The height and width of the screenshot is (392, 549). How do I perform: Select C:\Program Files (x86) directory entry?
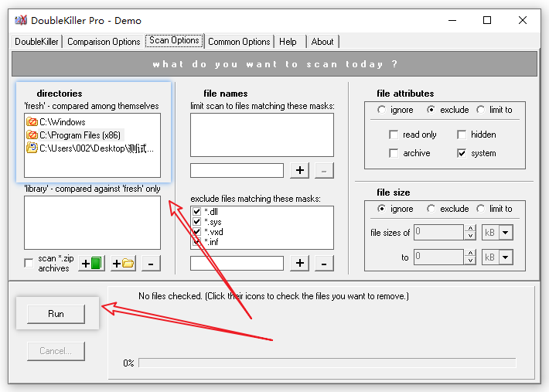tap(80, 135)
